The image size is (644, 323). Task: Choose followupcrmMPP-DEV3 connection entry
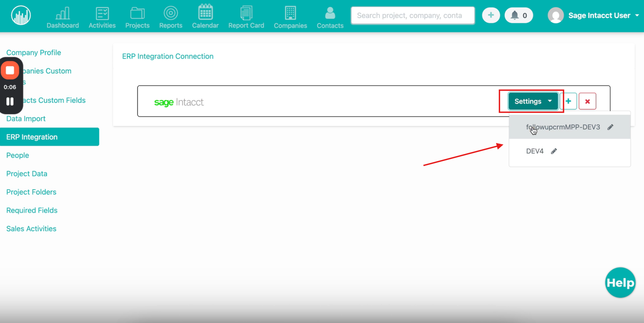point(563,127)
